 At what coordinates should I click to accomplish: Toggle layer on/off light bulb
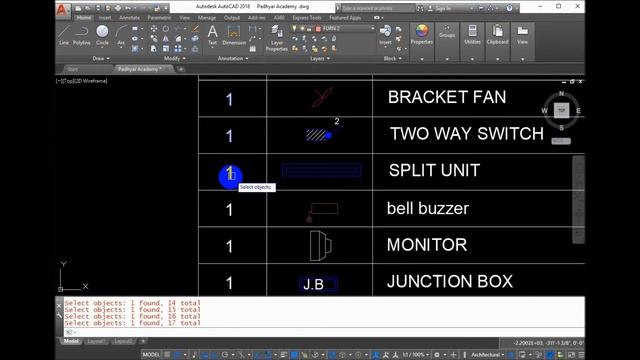[x=294, y=29]
